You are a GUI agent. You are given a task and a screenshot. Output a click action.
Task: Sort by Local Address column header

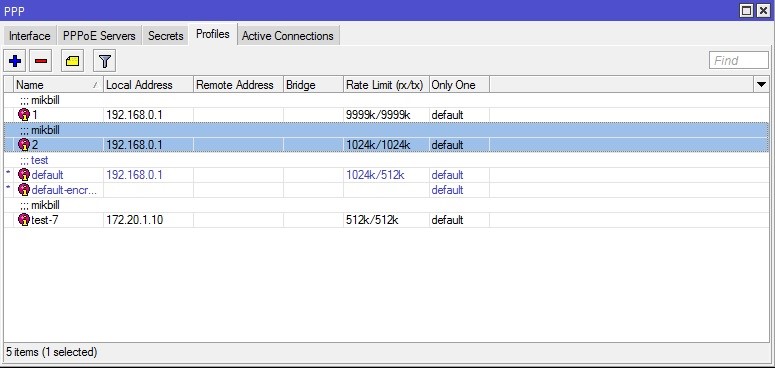pos(148,85)
